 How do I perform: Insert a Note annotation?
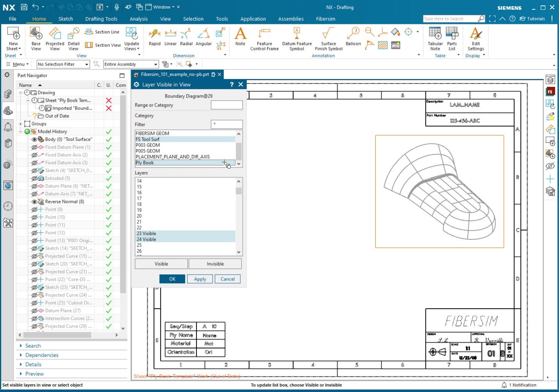pyautogui.click(x=240, y=38)
